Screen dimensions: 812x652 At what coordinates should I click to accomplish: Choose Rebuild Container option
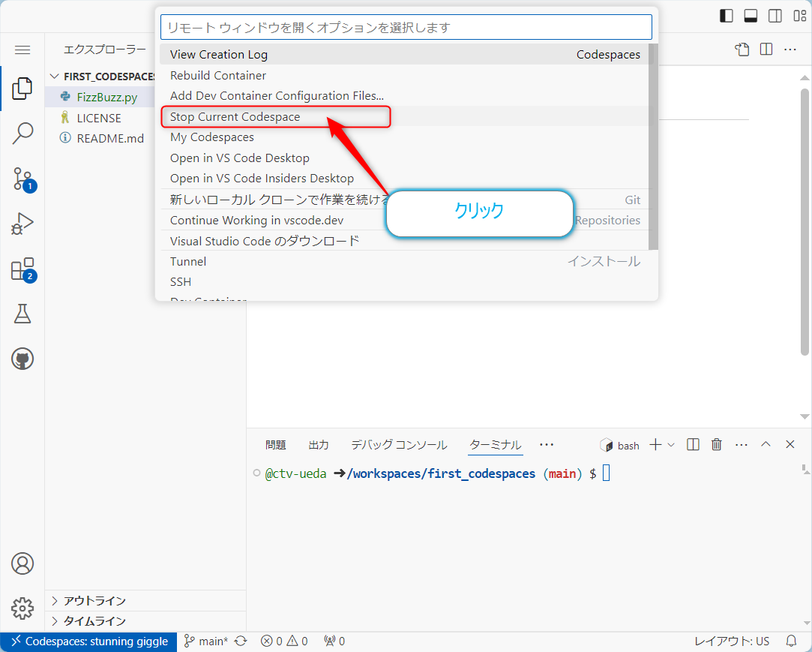click(404, 75)
